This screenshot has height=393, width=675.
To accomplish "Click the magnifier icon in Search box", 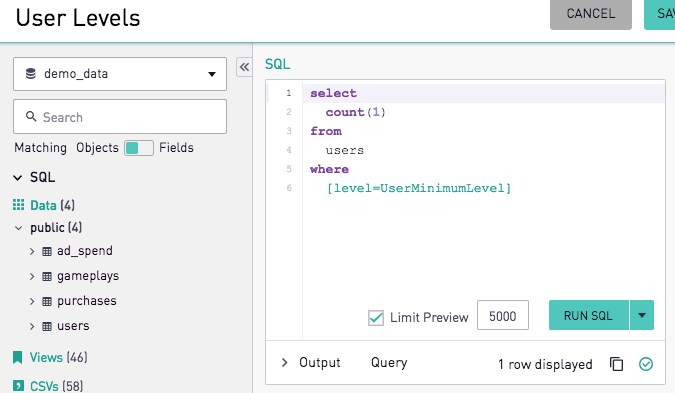I will click(31, 116).
